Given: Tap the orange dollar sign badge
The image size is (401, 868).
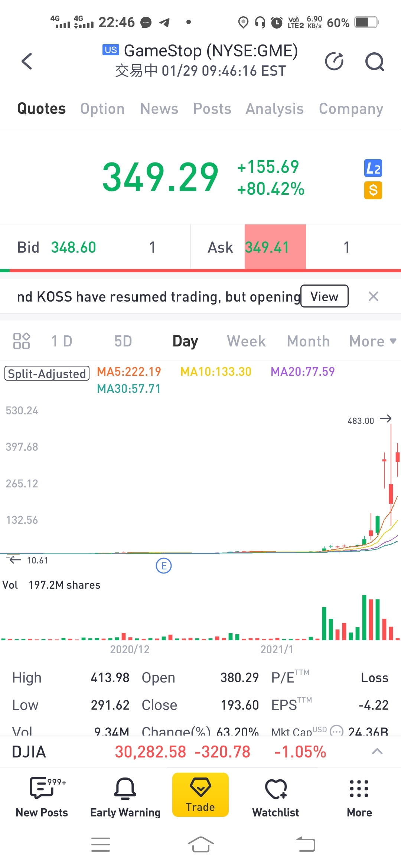Looking at the screenshot, I should coord(373,190).
